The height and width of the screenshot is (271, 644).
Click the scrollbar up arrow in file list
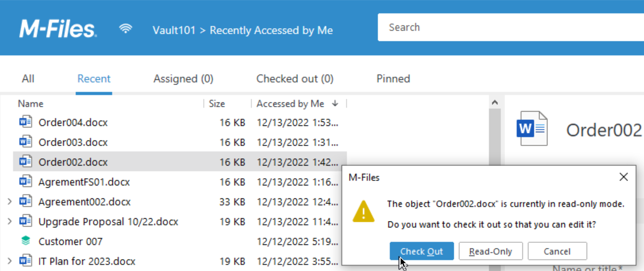coord(495,102)
